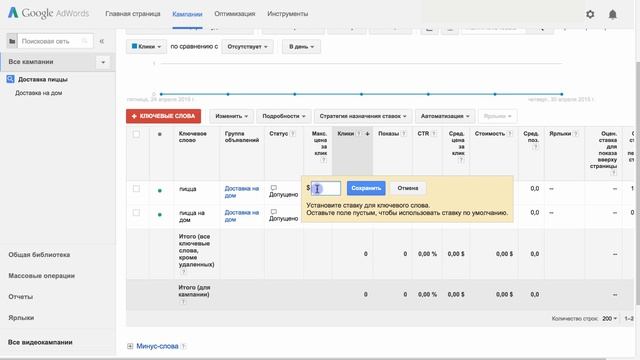Click help icon next to Ярлыки column header
Screen dimensions: 640x360
click(x=576, y=134)
